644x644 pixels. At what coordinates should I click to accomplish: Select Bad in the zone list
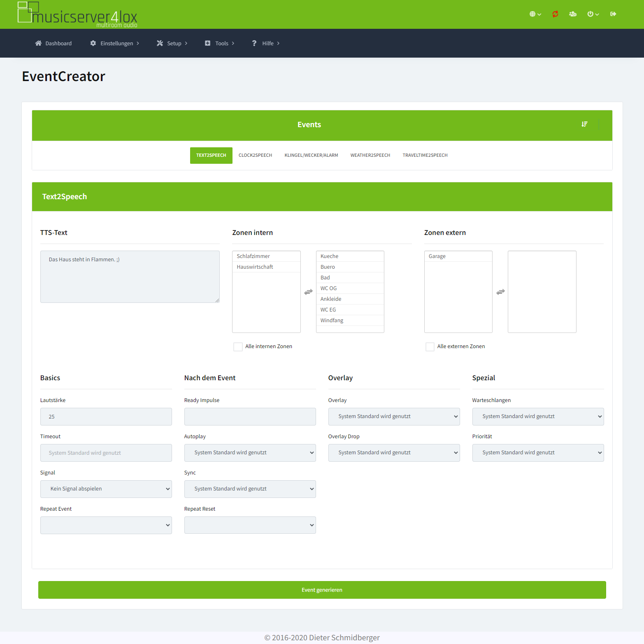[350, 278]
